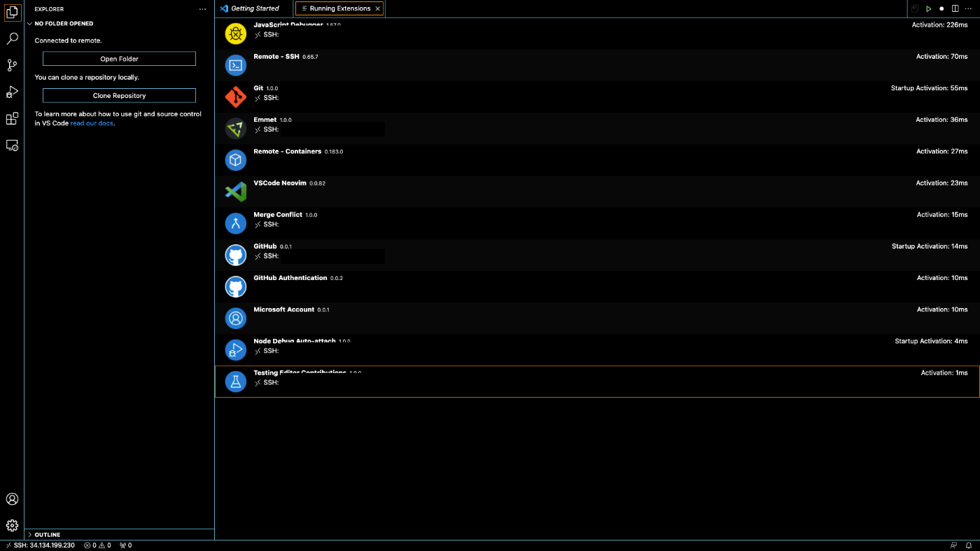This screenshot has height=551, width=980.
Task: Open the feedback icon in status bar
Action: coord(953,545)
